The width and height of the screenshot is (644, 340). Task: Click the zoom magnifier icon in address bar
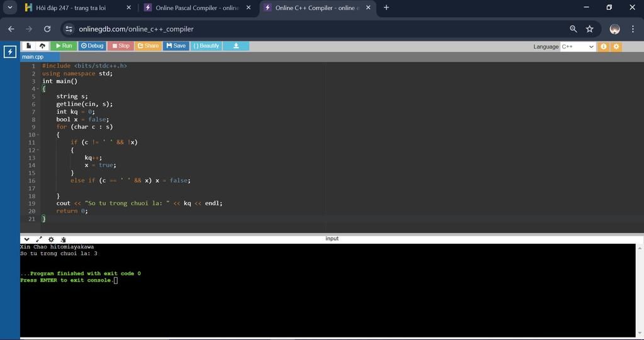(574, 29)
